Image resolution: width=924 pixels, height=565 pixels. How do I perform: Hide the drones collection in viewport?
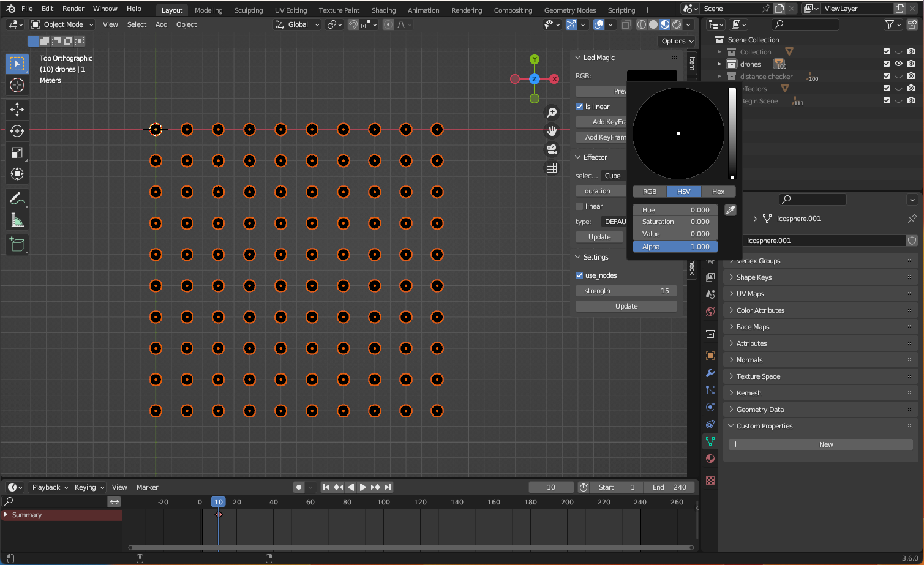pos(898,64)
